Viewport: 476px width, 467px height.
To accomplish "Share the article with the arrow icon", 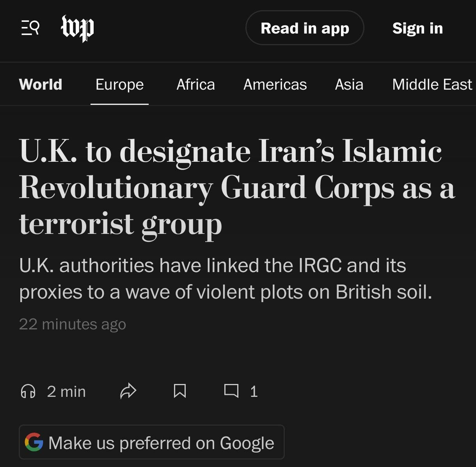I will coord(128,391).
